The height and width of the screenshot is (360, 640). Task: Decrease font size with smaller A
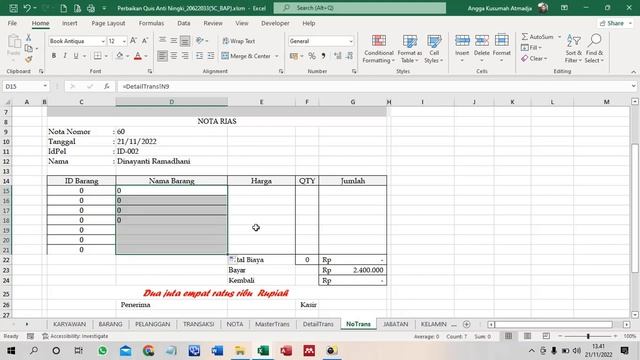(x=145, y=41)
